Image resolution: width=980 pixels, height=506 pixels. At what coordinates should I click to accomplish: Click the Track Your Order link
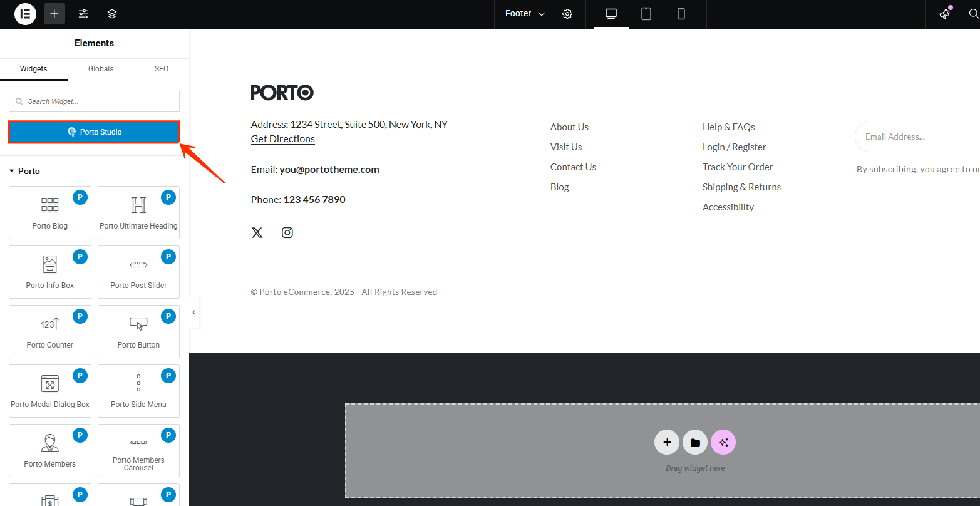click(738, 167)
